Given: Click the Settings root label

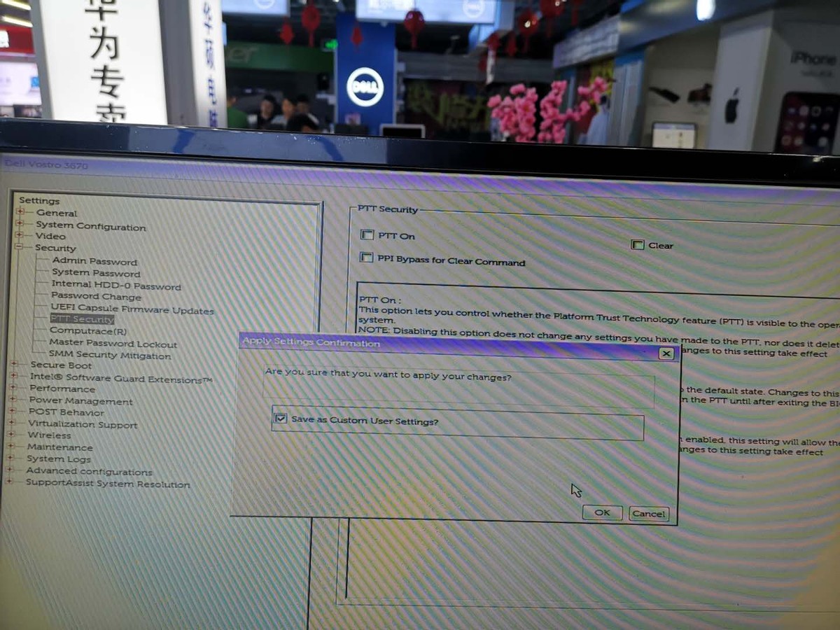Looking at the screenshot, I should [x=39, y=201].
